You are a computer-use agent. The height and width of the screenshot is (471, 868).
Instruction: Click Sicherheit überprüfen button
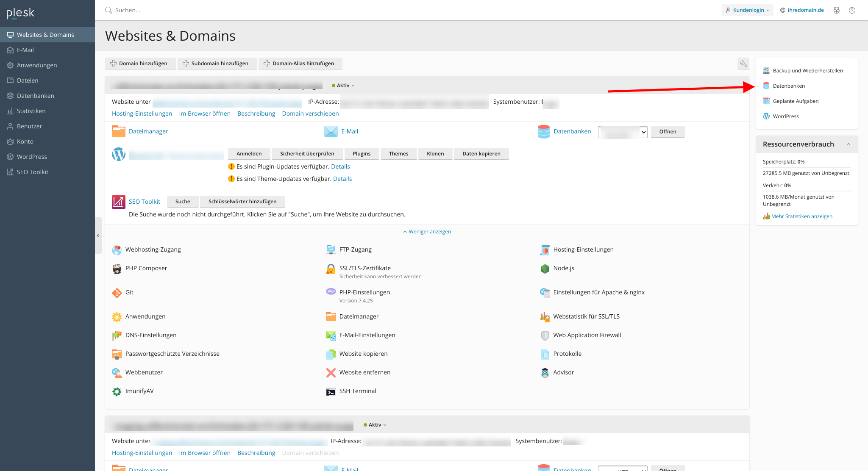tap(307, 154)
